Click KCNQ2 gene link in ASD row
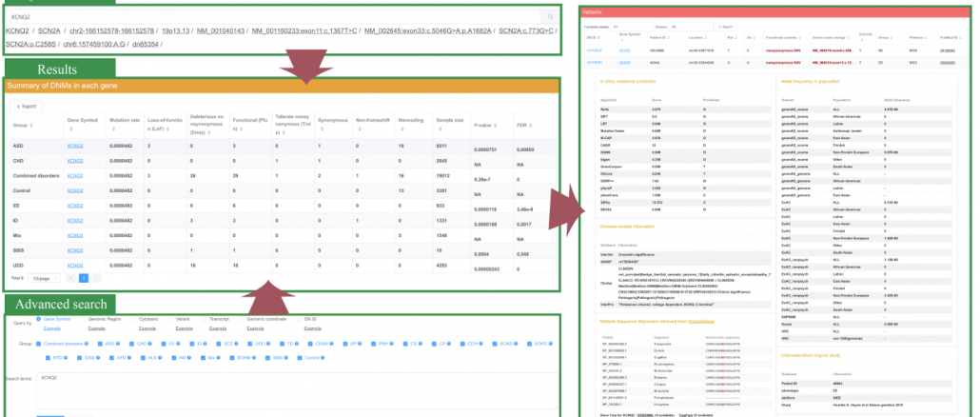Image resolution: width=980 pixels, height=417 pixels. click(75, 146)
